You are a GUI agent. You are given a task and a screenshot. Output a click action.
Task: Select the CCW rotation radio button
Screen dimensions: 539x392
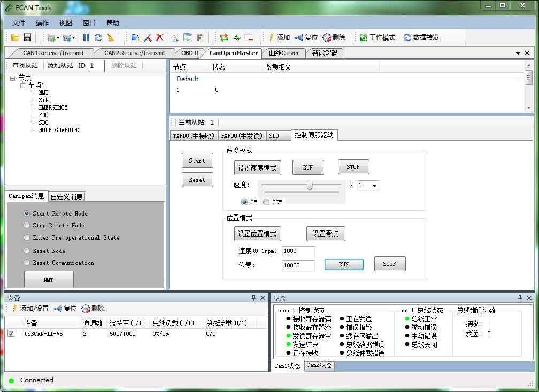pyautogui.click(x=266, y=202)
